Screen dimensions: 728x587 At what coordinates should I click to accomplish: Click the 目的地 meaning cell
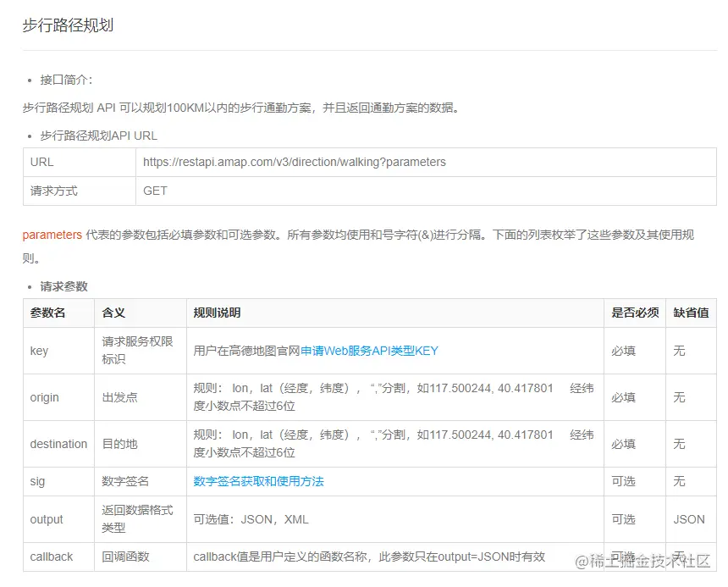tap(141, 444)
